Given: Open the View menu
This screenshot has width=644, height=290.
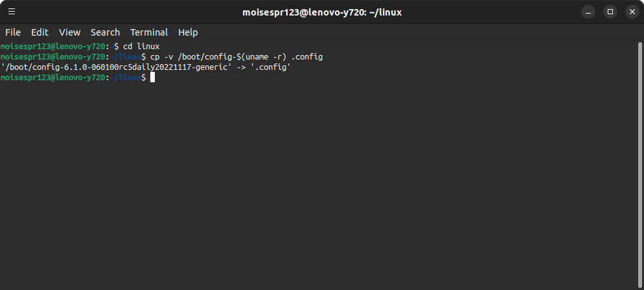Looking at the screenshot, I should pos(69,32).
